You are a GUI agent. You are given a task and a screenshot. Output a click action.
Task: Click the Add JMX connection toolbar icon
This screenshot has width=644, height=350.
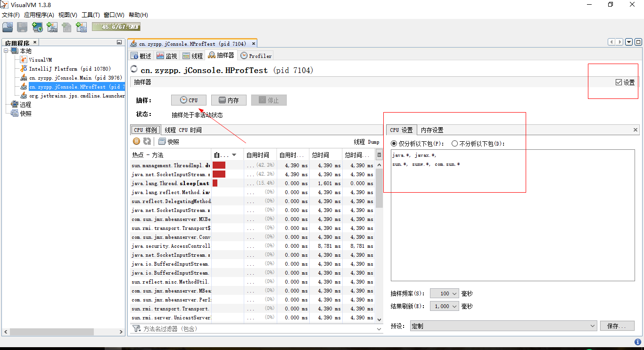pos(52,27)
